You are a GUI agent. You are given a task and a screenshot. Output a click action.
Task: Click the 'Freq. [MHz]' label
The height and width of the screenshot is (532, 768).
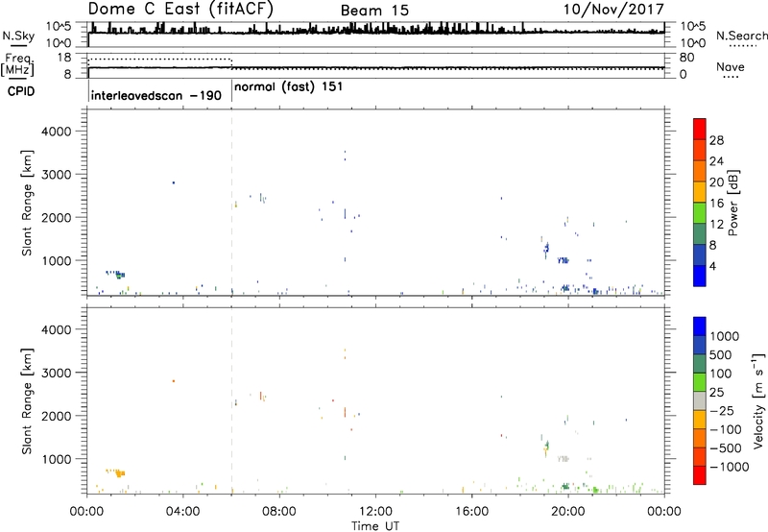(18, 64)
